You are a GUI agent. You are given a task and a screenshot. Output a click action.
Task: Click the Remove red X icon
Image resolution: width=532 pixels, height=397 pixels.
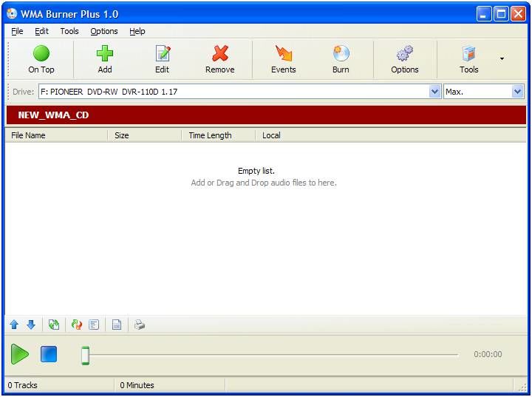click(x=220, y=53)
